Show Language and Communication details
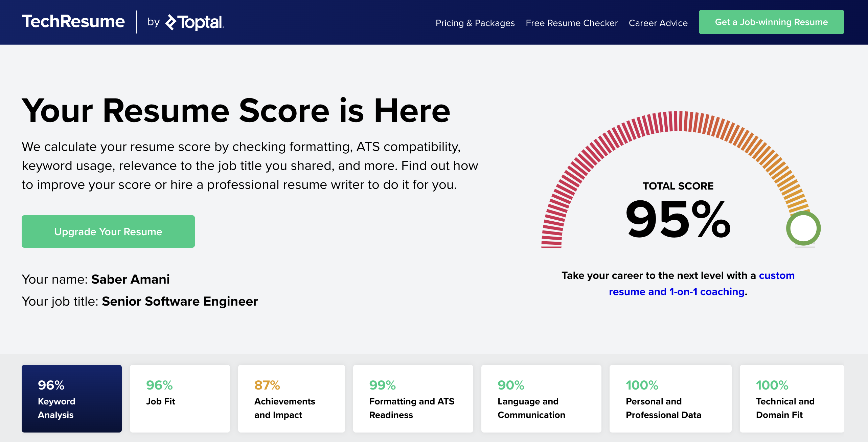The image size is (868, 442). (541, 398)
